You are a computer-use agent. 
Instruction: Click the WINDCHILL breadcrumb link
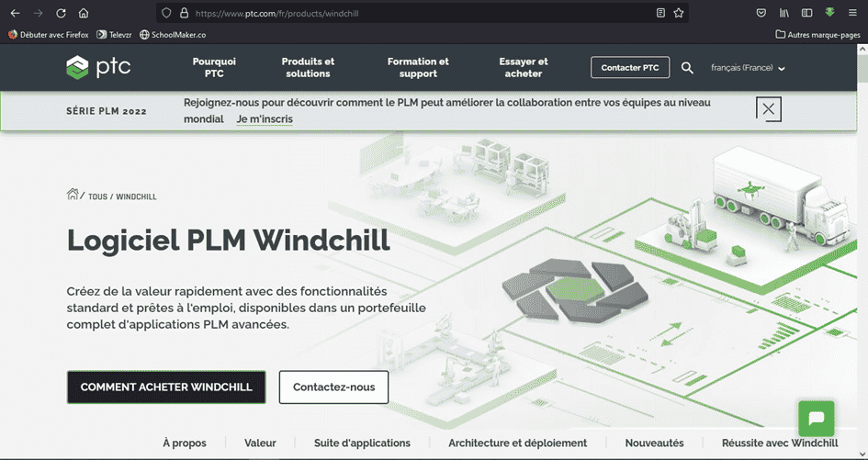coord(136,196)
